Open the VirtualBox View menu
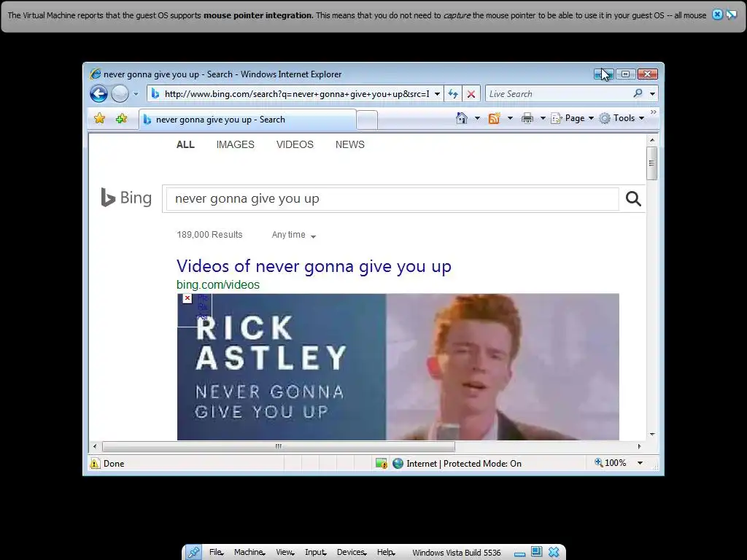This screenshot has height=560, width=747. tap(285, 553)
